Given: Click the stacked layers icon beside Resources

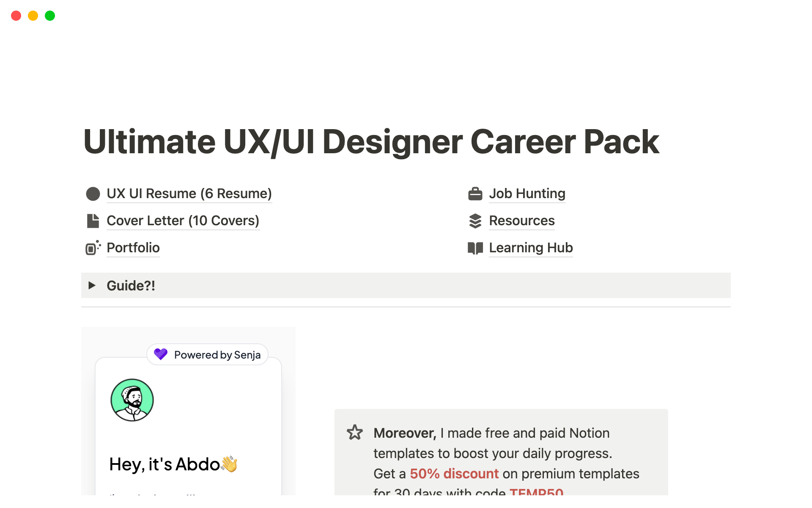Looking at the screenshot, I should [x=475, y=221].
